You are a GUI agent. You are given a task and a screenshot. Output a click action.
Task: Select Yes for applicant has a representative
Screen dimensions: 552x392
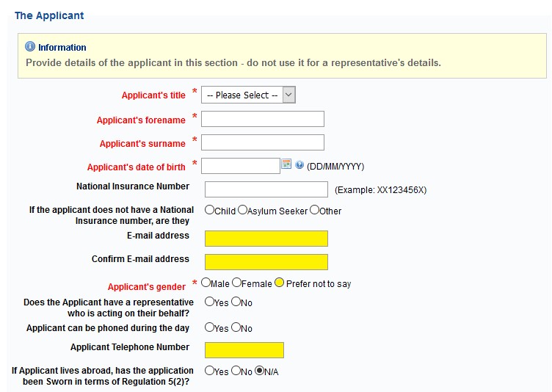[x=209, y=302]
